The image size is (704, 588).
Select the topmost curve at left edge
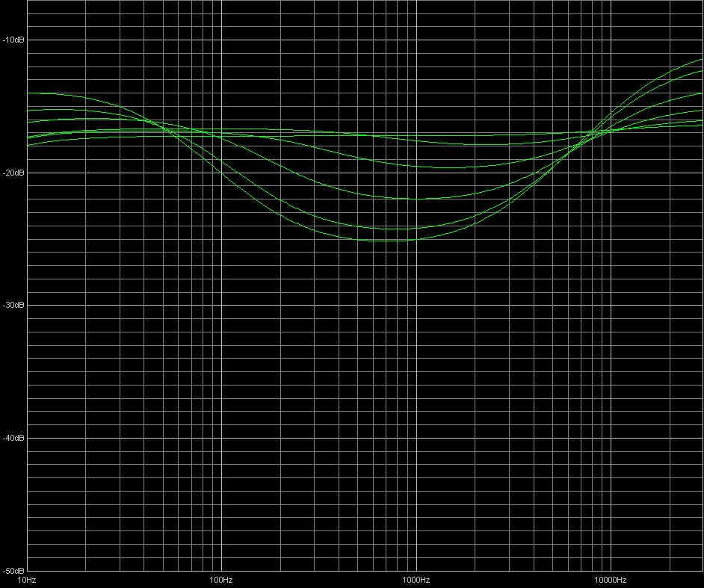[30, 93]
